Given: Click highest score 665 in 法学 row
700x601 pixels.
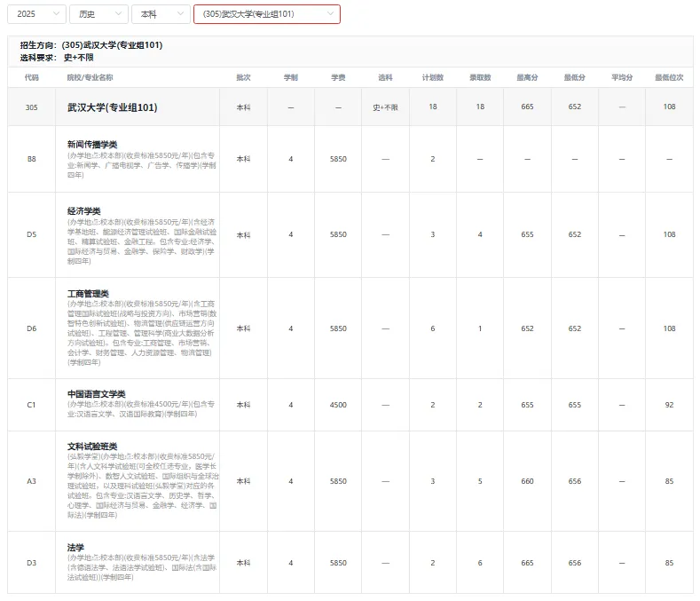Looking at the screenshot, I should tap(527, 563).
